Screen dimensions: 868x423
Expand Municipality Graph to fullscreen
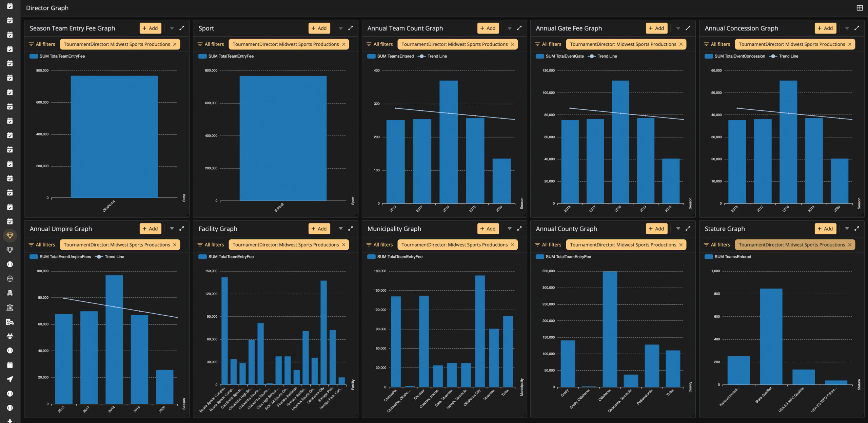[x=519, y=229]
